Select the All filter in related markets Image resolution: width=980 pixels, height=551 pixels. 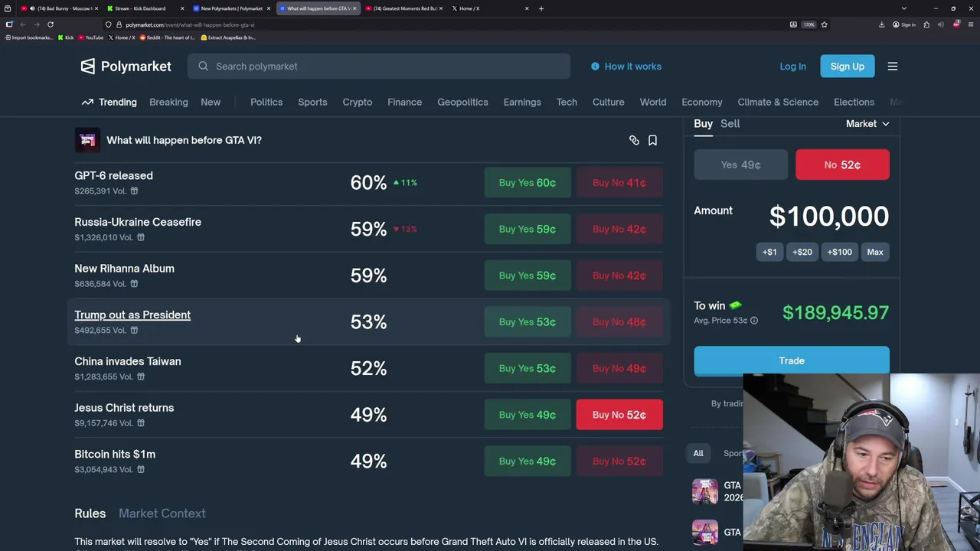click(x=698, y=453)
